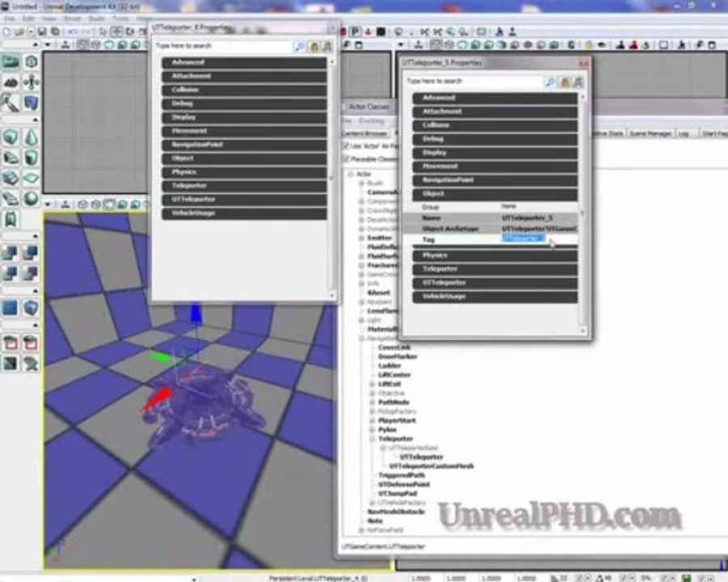Screen dimensions: 728x582
Task: Click the Tag value field in UTTeleporter_5 Properties
Action: (x=539, y=238)
